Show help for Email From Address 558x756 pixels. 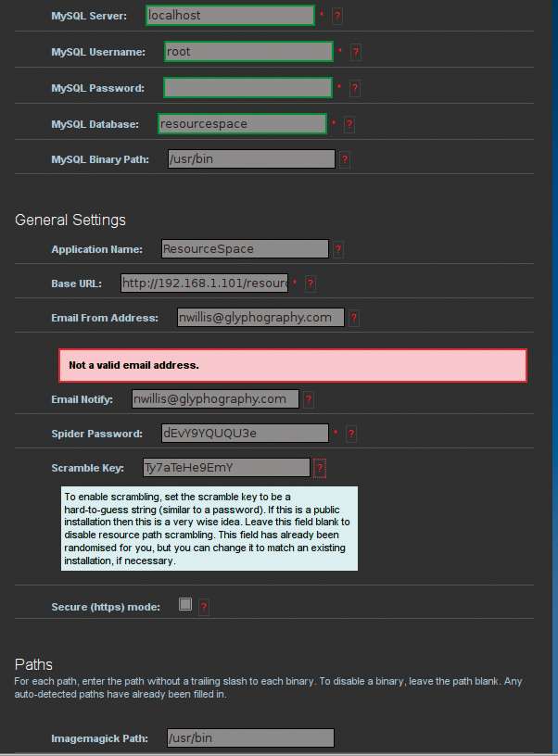[x=353, y=318]
